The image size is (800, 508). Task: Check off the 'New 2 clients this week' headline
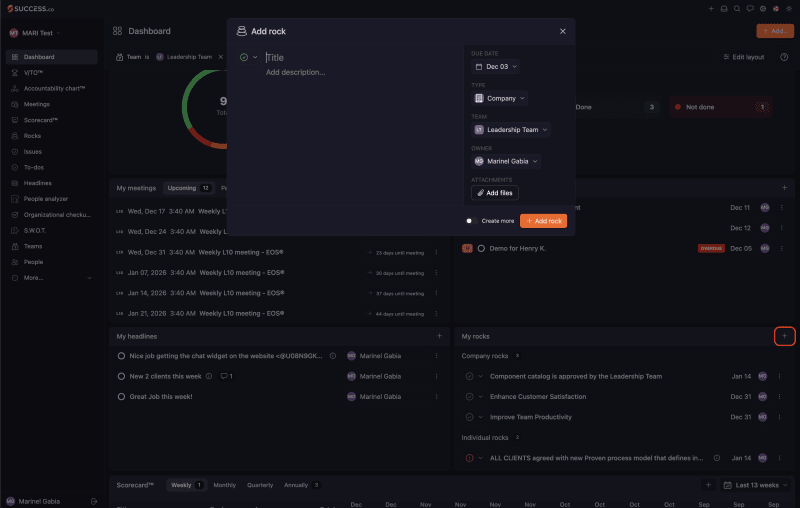[x=121, y=376]
